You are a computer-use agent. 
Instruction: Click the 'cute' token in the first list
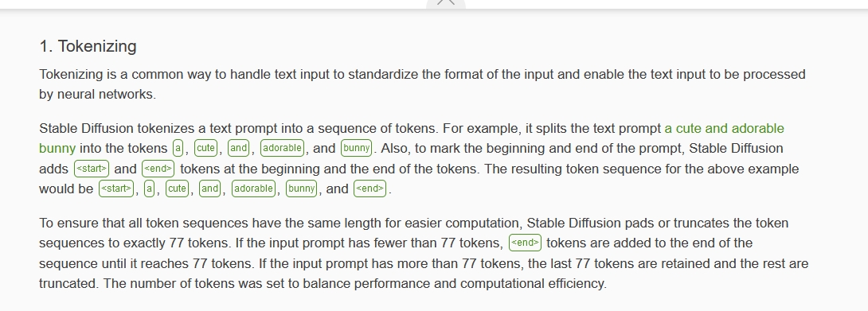pyautogui.click(x=205, y=148)
